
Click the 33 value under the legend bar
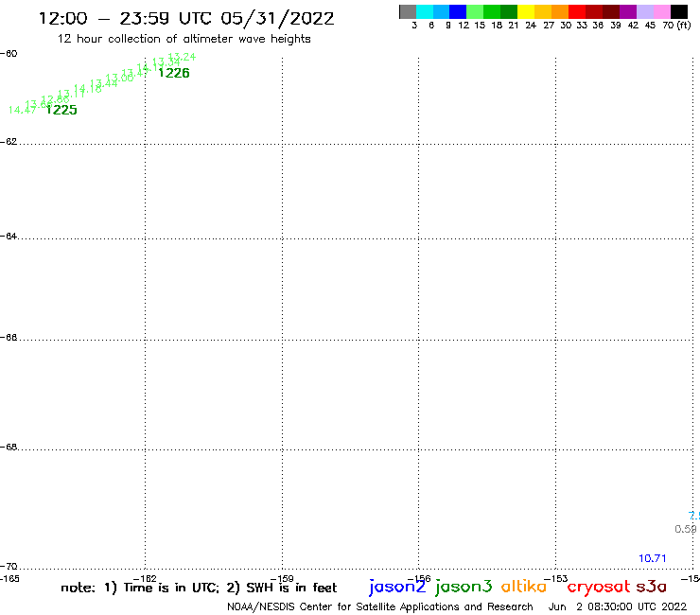point(581,26)
